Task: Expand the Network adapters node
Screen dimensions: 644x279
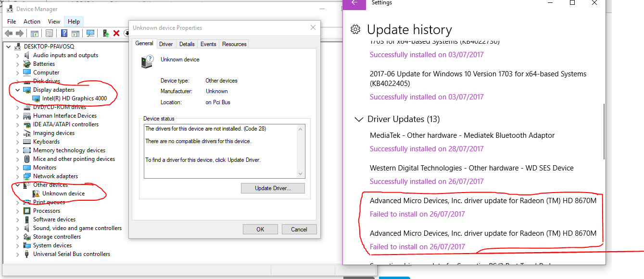Action: (x=18, y=176)
